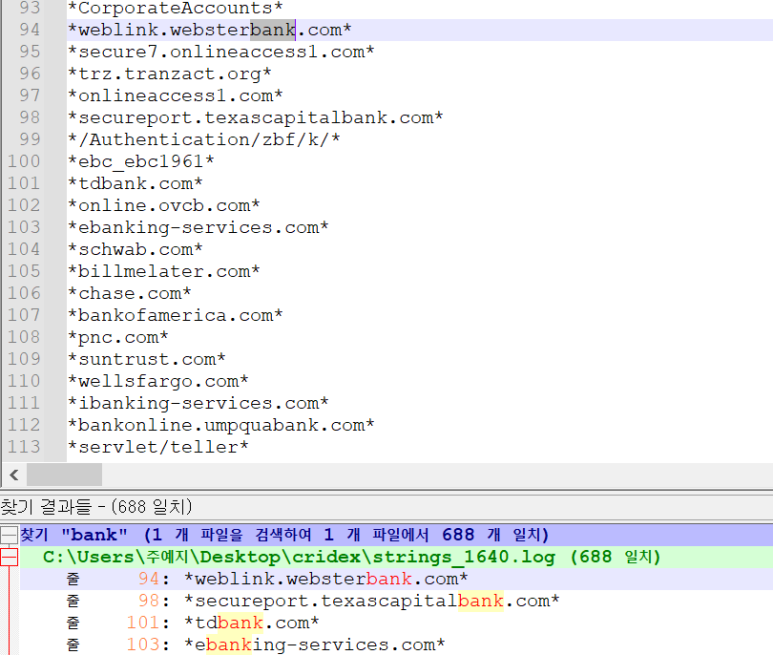Click line */Authentication/zbf/k/*

tap(204, 139)
